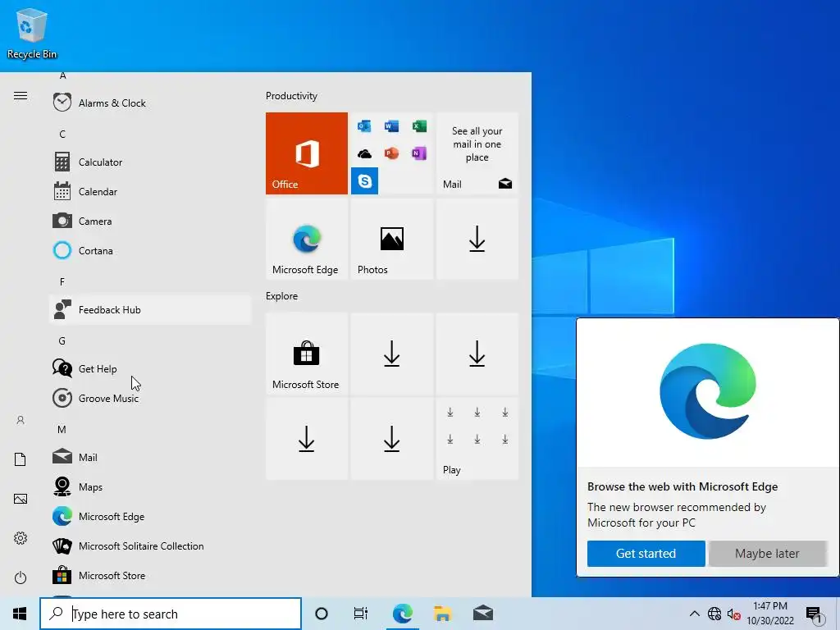This screenshot has height=630, width=840.
Task: Select Recycle Bin on desktop
Action: (32, 34)
